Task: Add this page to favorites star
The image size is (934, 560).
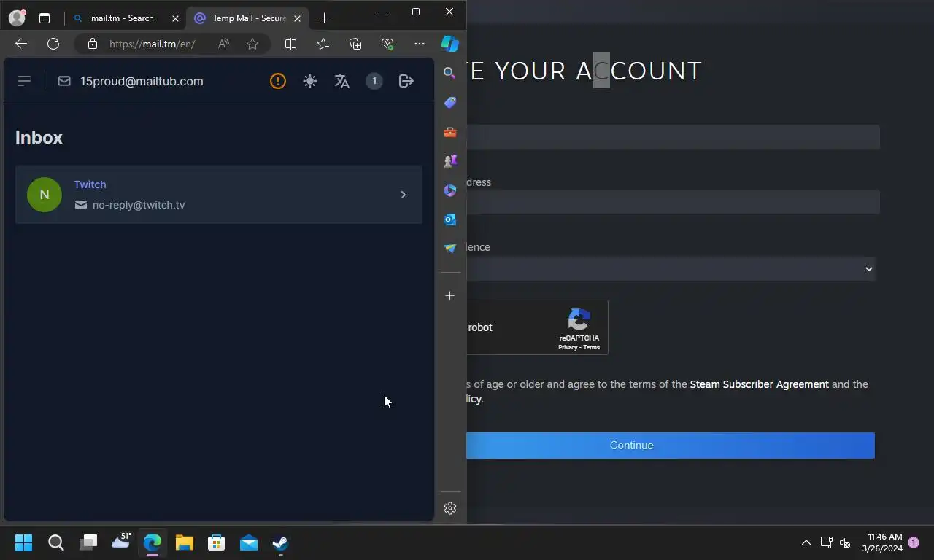Action: click(252, 44)
